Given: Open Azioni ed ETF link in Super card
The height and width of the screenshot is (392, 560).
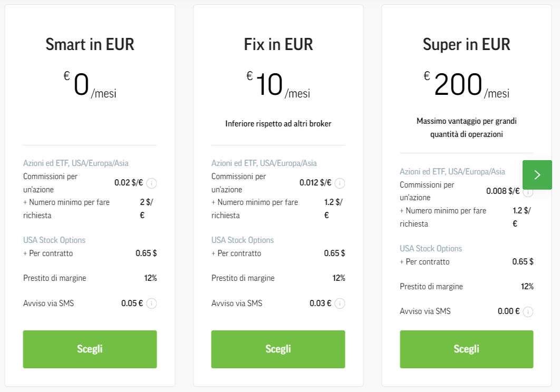Looking at the screenshot, I should [x=452, y=172].
